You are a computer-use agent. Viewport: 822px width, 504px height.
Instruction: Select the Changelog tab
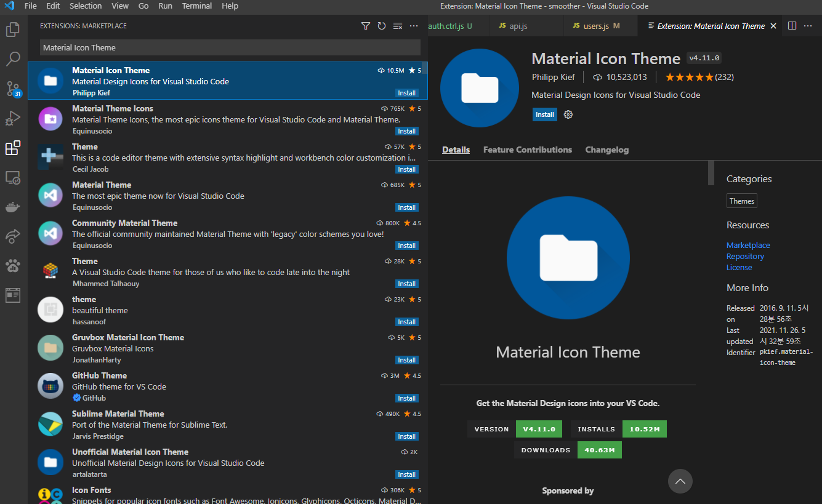click(x=607, y=150)
